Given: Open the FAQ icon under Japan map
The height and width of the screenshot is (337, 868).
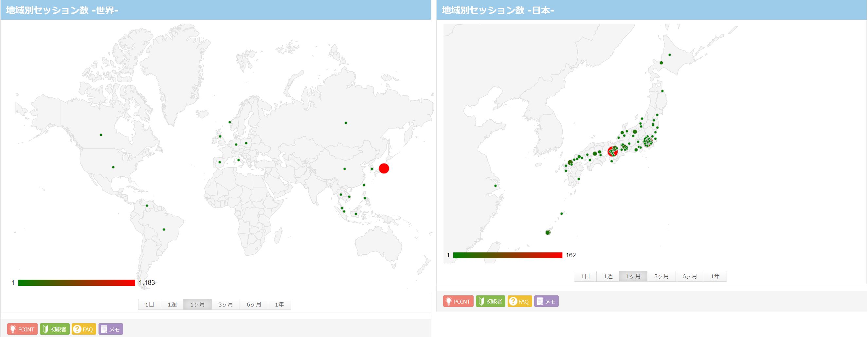Looking at the screenshot, I should click(x=519, y=301).
